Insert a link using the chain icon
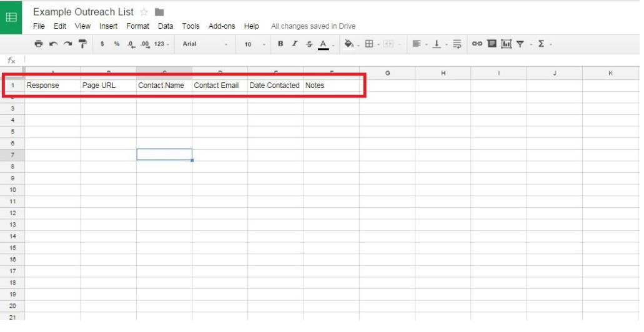Screen dimensions: 644x332 point(477,44)
